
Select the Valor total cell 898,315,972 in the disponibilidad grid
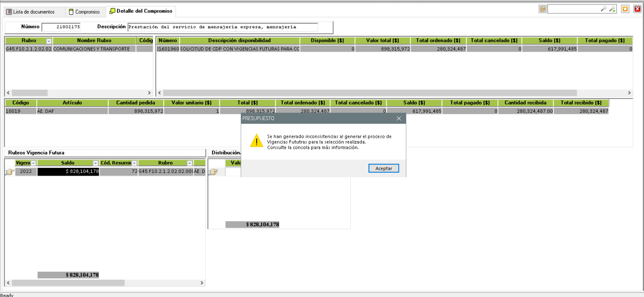[x=383, y=49]
